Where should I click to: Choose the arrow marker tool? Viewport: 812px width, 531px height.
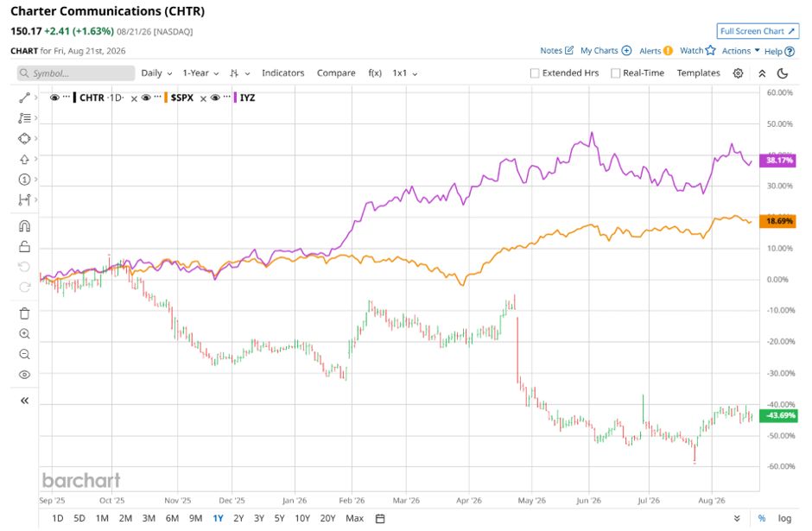[x=24, y=159]
